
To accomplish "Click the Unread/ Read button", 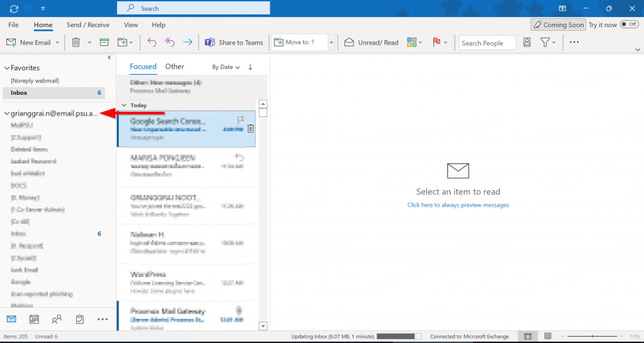I will click(371, 42).
